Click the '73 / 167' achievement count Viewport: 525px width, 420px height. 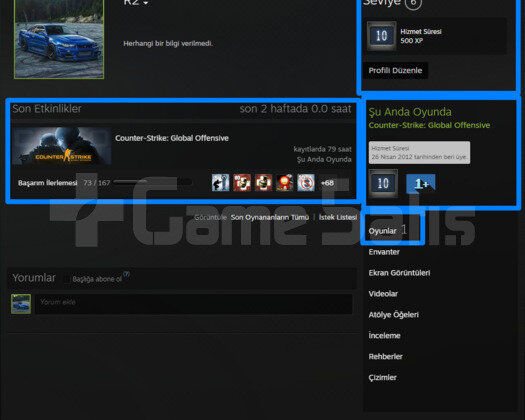[96, 183]
